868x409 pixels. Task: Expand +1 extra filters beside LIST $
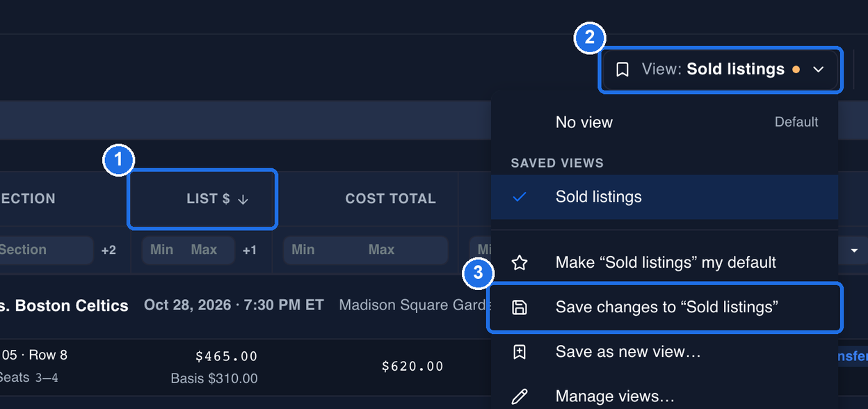click(x=249, y=250)
